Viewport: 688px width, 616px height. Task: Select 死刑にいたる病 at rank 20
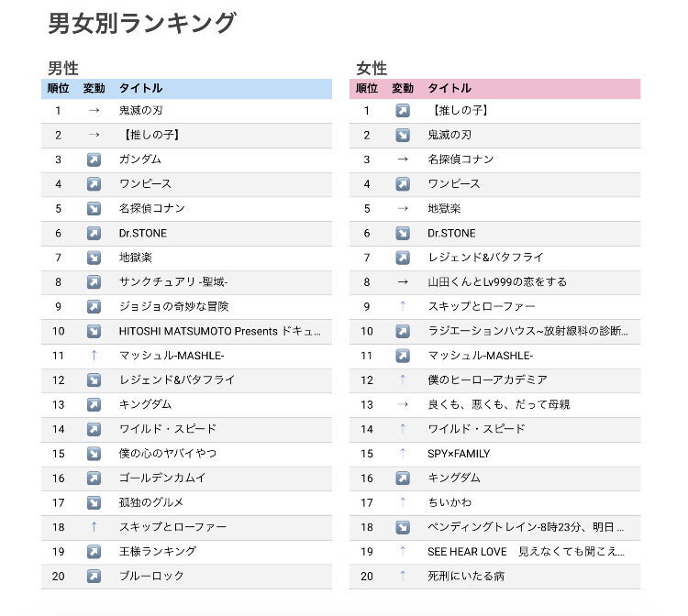tap(466, 576)
